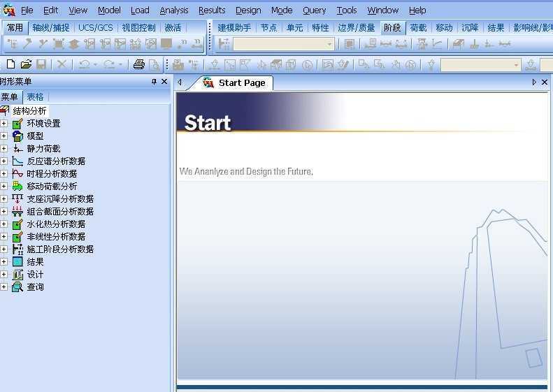Pin the 树形菜单 panel with pushpin
This screenshot has height=392, width=553.
[154, 82]
